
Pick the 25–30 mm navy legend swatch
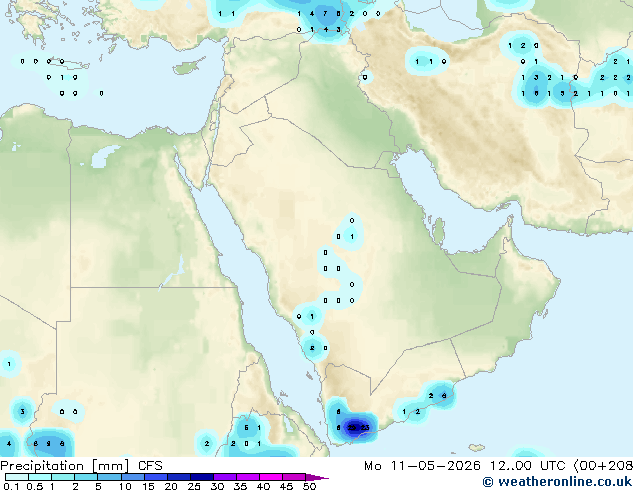coord(201,477)
